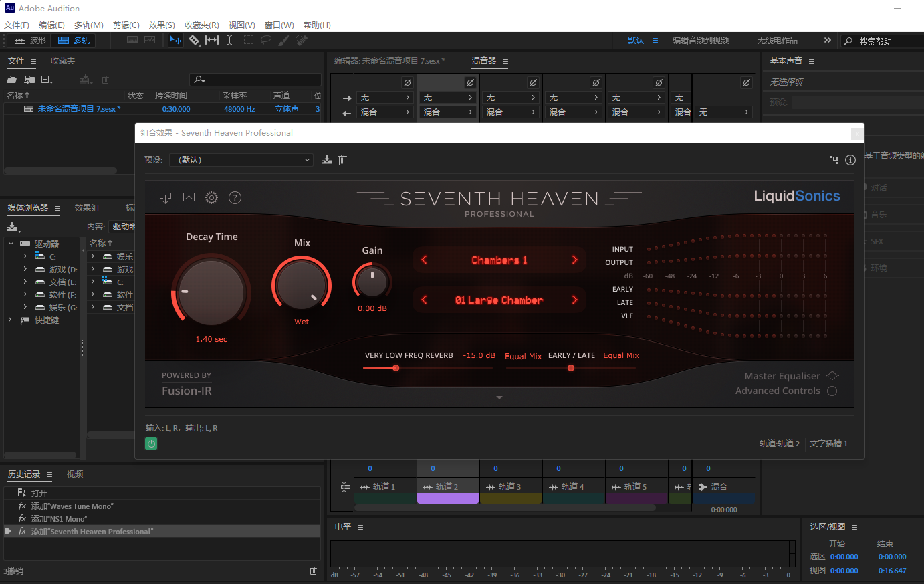Click the save preset icon beside trash
Viewport: 924px width, 584px height.
tap(326, 160)
